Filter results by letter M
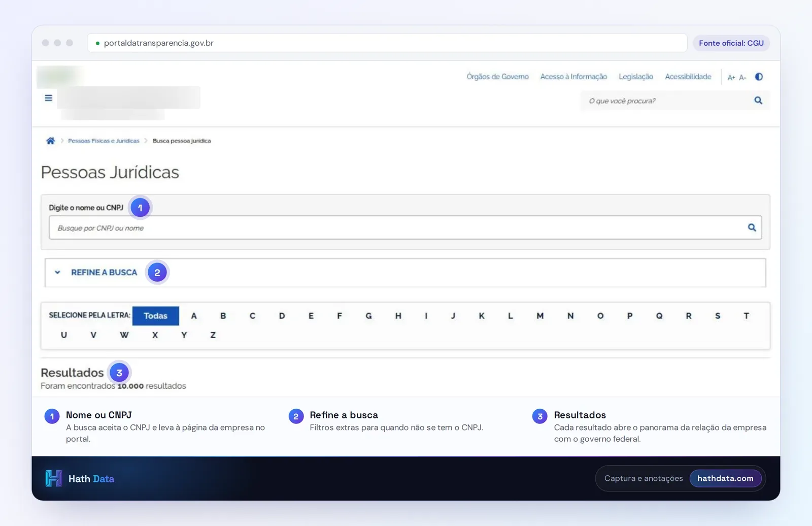This screenshot has width=812, height=526. click(540, 316)
